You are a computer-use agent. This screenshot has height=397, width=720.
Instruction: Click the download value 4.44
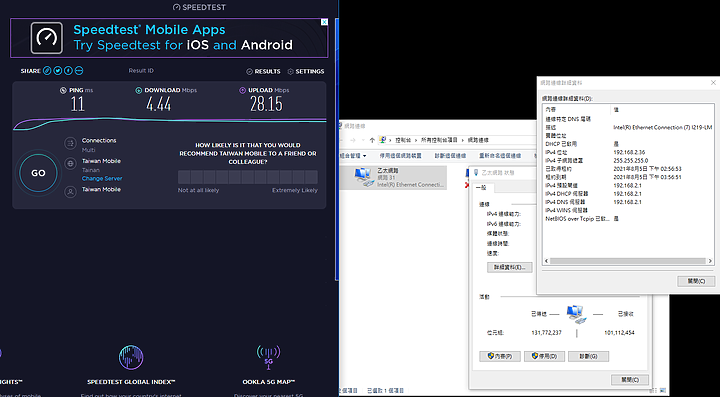tap(159, 104)
